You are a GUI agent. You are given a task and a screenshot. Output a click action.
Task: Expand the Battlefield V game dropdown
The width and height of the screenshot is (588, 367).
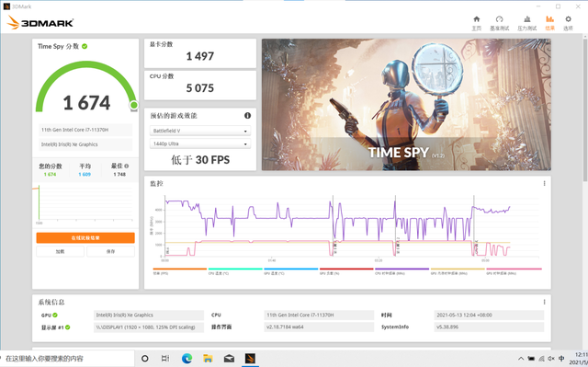pos(200,131)
